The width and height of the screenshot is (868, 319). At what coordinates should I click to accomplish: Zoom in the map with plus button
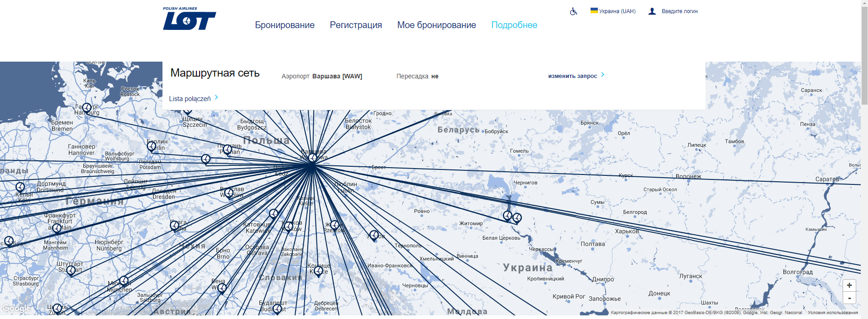tap(849, 285)
